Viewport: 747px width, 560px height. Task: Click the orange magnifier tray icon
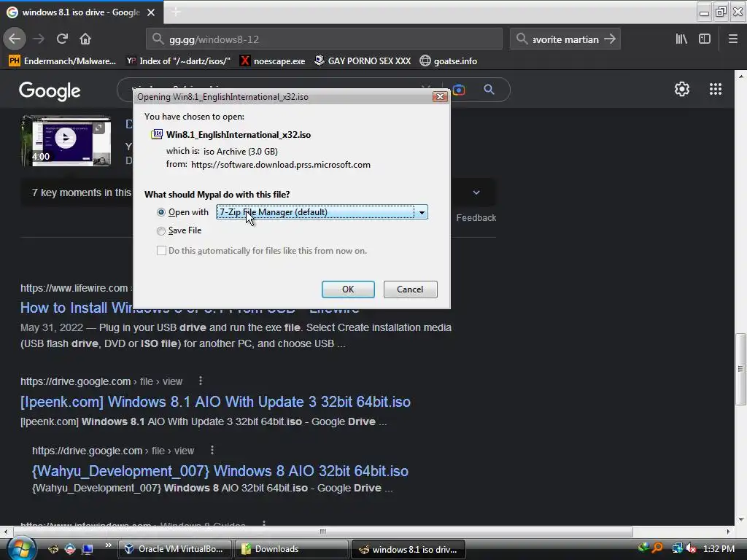click(657, 548)
